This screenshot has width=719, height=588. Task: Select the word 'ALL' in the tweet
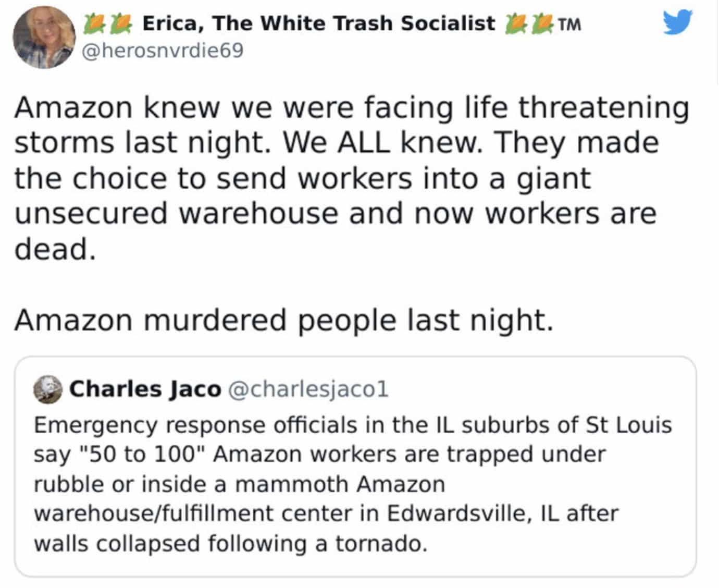pyautogui.click(x=363, y=142)
